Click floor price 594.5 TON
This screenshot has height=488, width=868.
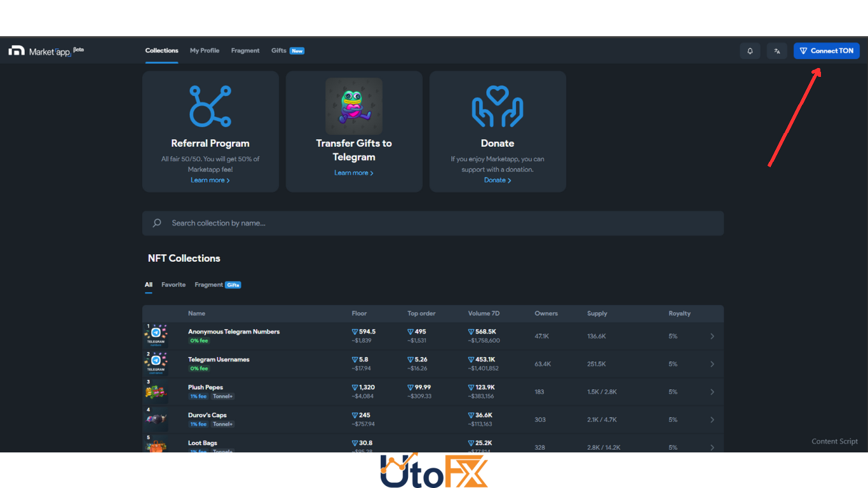click(x=363, y=332)
